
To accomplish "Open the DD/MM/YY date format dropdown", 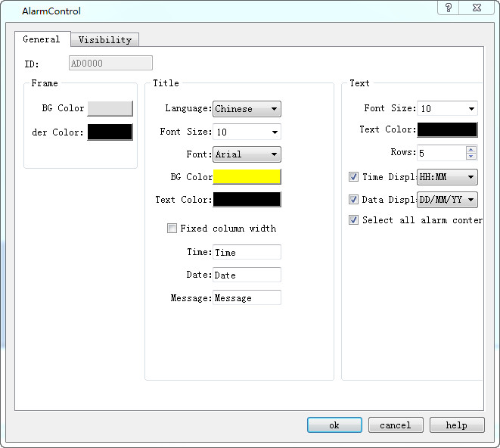I will point(447,200).
